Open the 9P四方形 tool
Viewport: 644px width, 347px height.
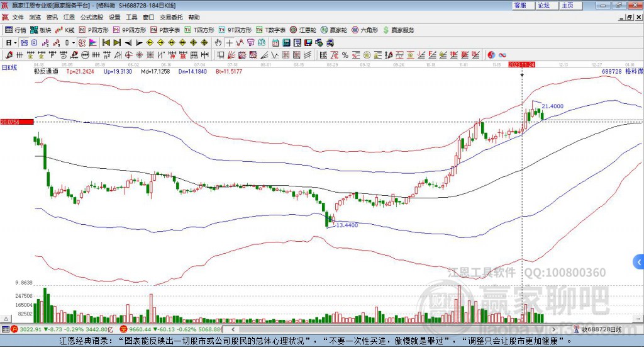[130, 30]
